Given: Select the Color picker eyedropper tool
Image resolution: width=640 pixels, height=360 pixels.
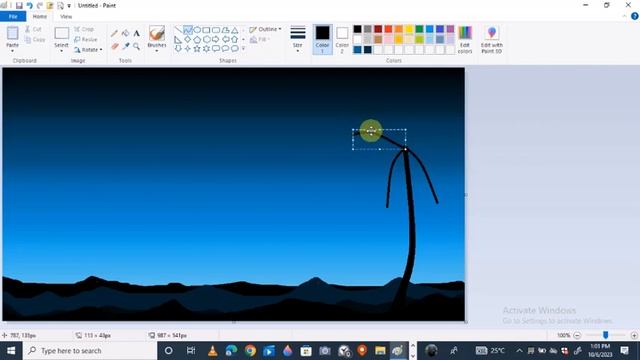Looking at the screenshot, I should pos(126,46).
